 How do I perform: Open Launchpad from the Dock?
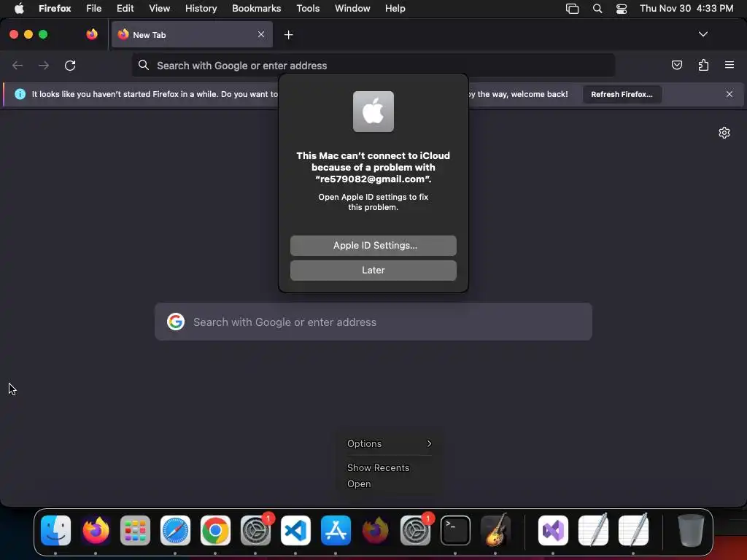tap(135, 531)
